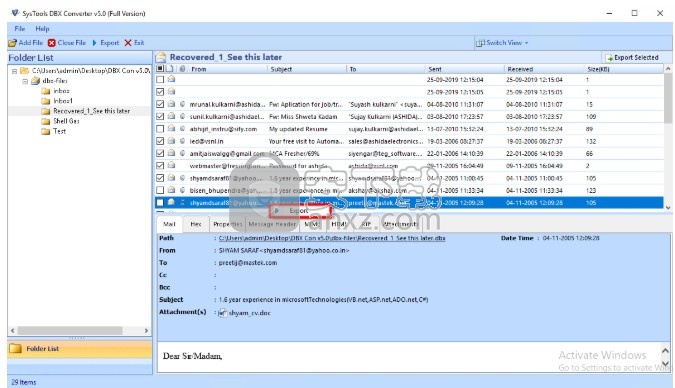Click the Exit red X icon
675x388 pixels.
[128, 43]
